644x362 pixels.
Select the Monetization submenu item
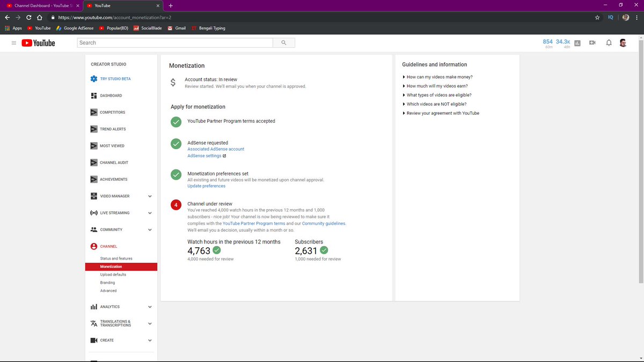coord(121,267)
